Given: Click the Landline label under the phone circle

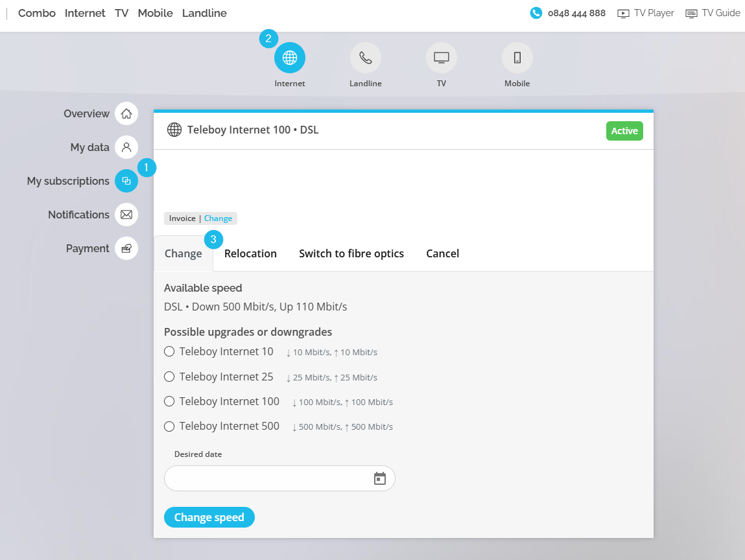Looking at the screenshot, I should pos(366,84).
